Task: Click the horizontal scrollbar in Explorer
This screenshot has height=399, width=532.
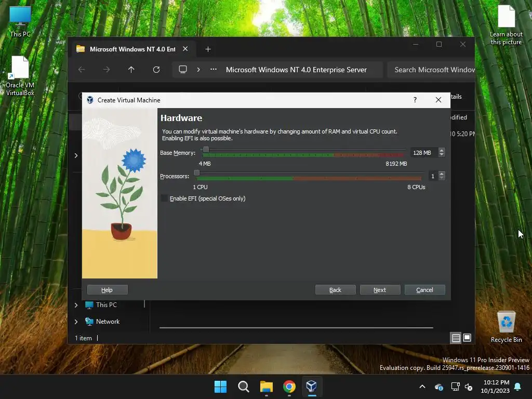Action: pyautogui.click(x=296, y=328)
